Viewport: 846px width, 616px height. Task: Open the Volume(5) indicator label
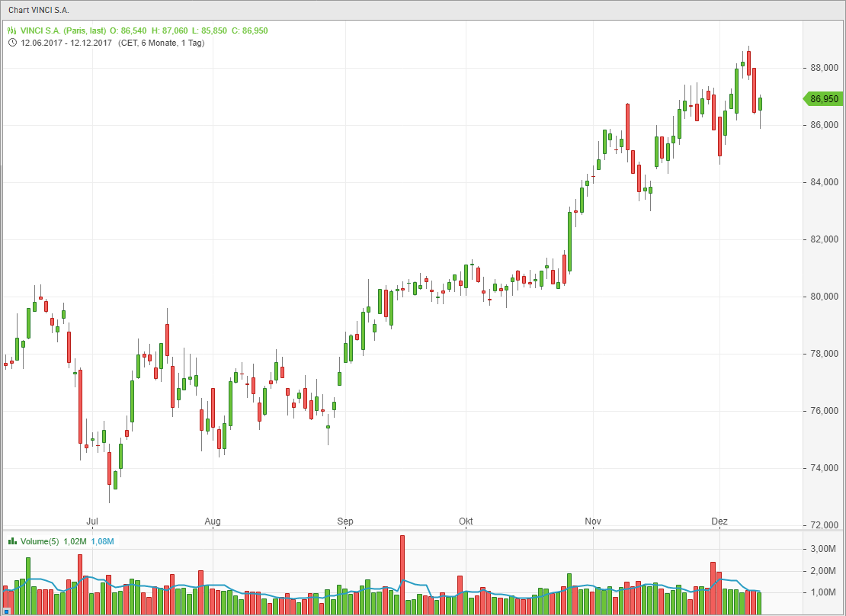(x=40, y=541)
